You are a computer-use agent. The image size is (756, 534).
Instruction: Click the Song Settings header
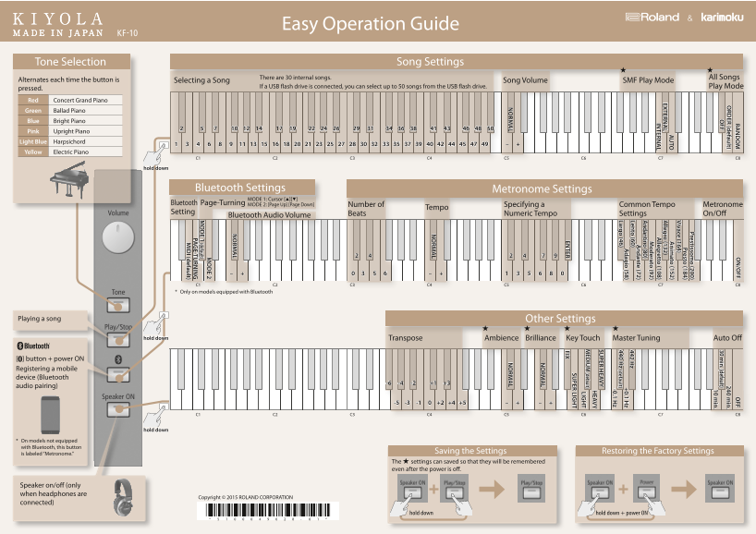(457, 62)
